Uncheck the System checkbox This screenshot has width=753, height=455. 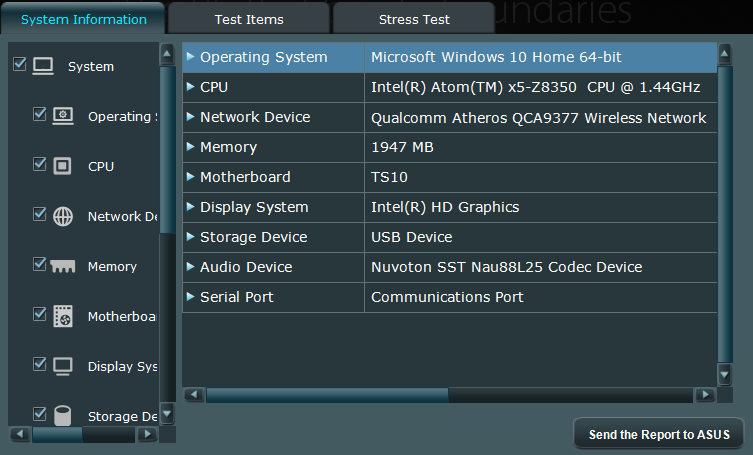(19, 64)
